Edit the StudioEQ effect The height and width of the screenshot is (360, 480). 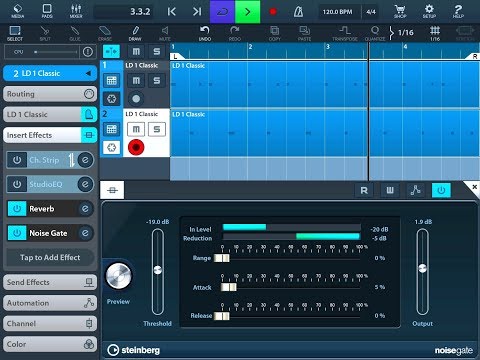tap(85, 184)
